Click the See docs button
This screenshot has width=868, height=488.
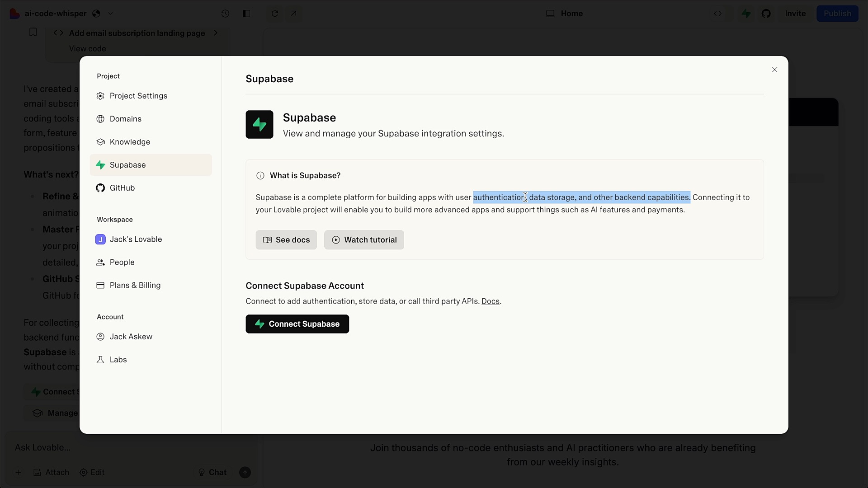point(286,240)
